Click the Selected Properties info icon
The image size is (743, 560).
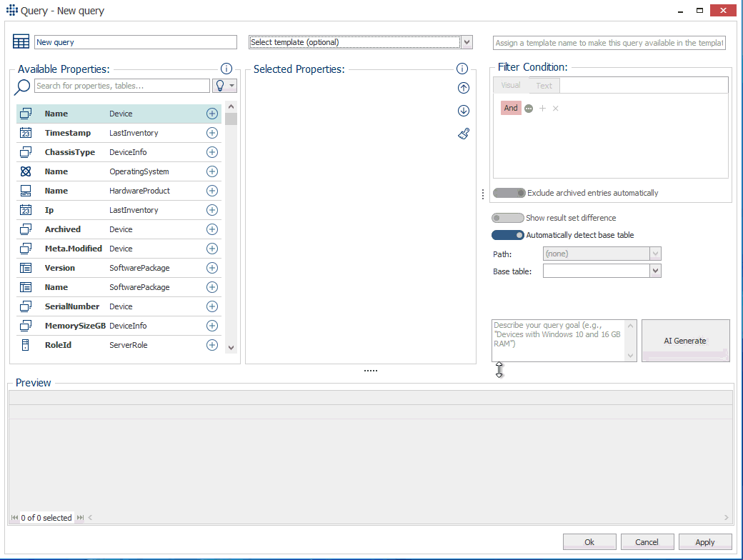click(x=462, y=69)
